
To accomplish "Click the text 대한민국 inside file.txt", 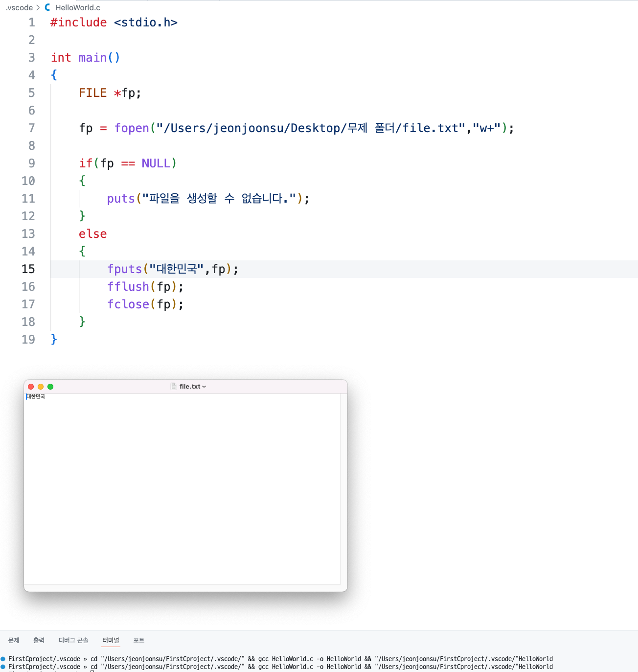I will 36,396.
